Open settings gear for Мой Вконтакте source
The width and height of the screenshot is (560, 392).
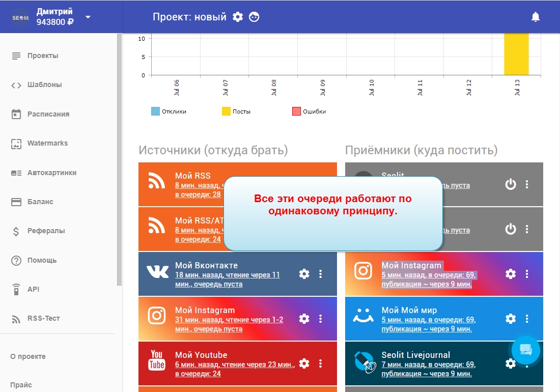tap(304, 274)
